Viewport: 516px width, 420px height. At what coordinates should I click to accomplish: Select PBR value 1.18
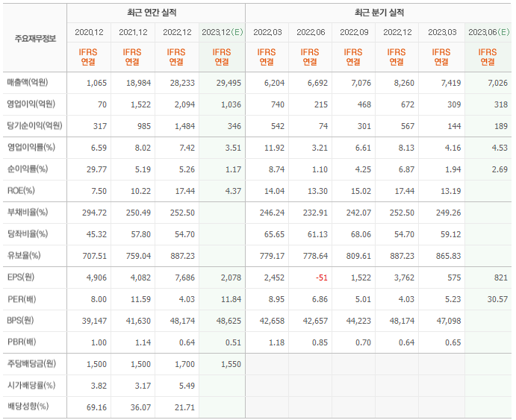(277, 342)
